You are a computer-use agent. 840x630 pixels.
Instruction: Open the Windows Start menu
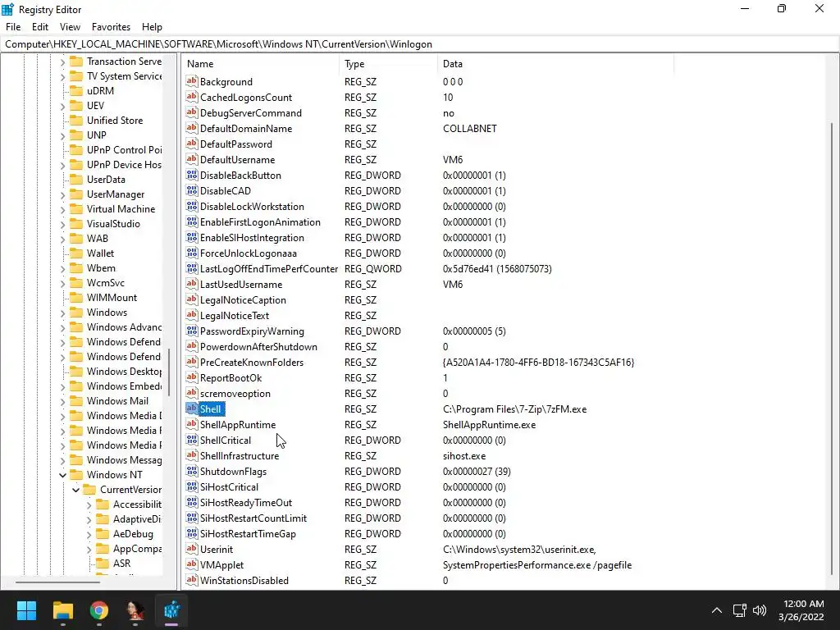pyautogui.click(x=26, y=610)
